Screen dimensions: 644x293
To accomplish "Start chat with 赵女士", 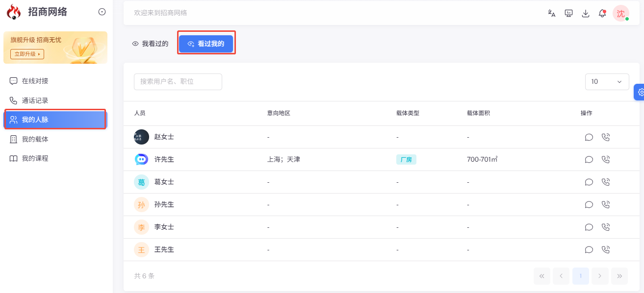I will 589,137.
